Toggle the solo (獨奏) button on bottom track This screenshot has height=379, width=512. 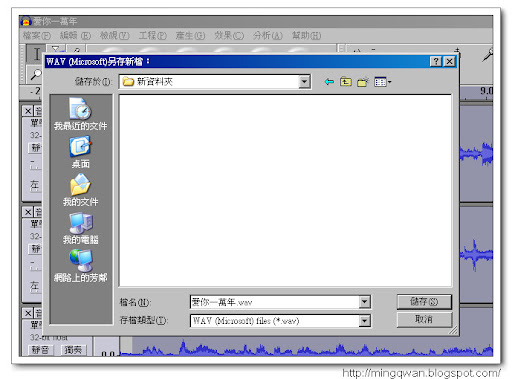point(73,350)
